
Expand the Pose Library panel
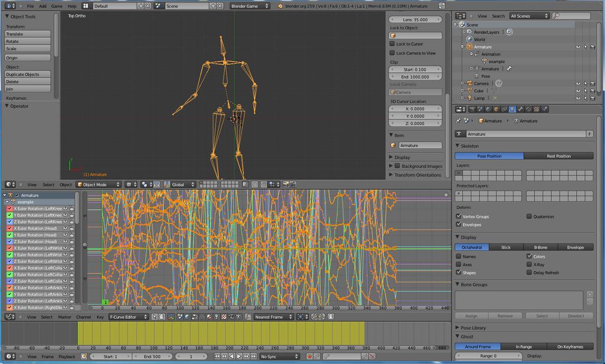[473, 328]
